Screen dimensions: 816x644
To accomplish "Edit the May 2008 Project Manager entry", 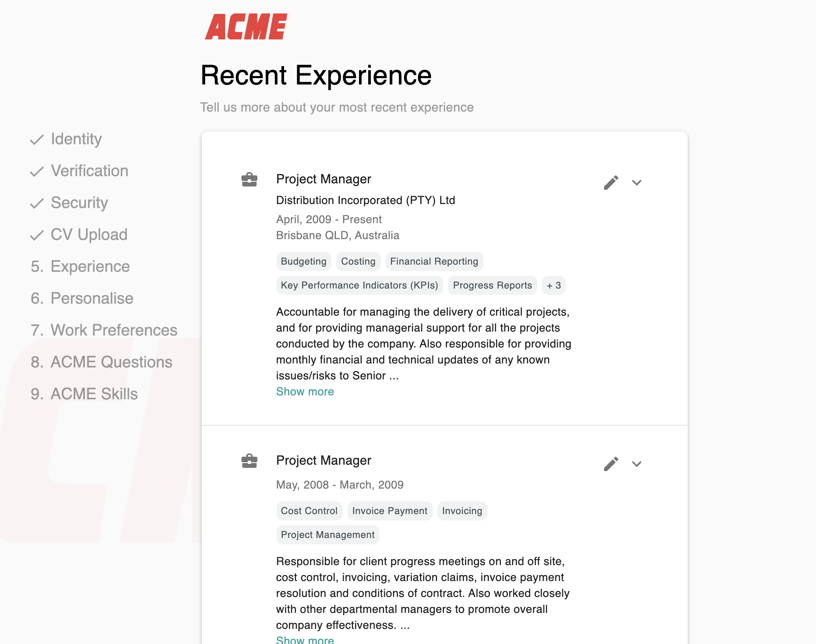I will pos(611,464).
